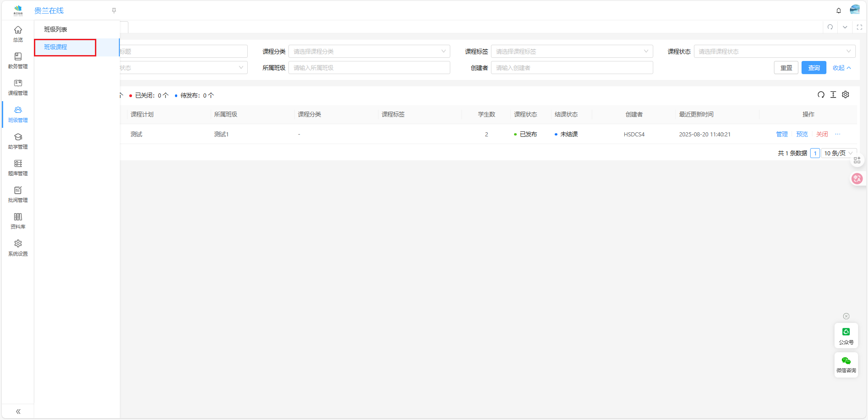Expand the 课程标签 dropdown
This screenshot has height=420, width=868.
pos(571,51)
